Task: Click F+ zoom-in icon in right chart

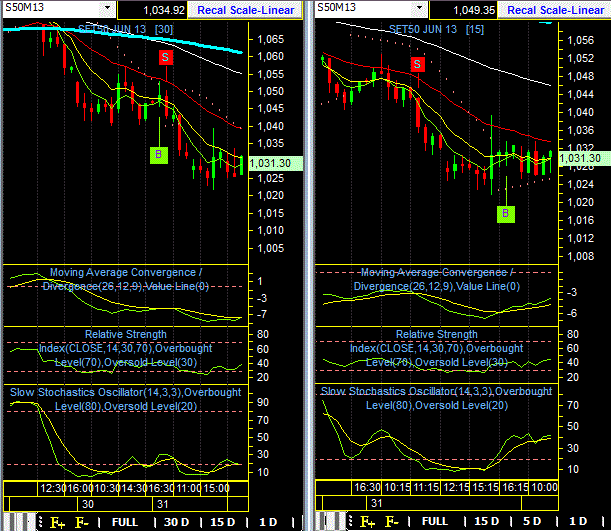Action: (x=367, y=522)
